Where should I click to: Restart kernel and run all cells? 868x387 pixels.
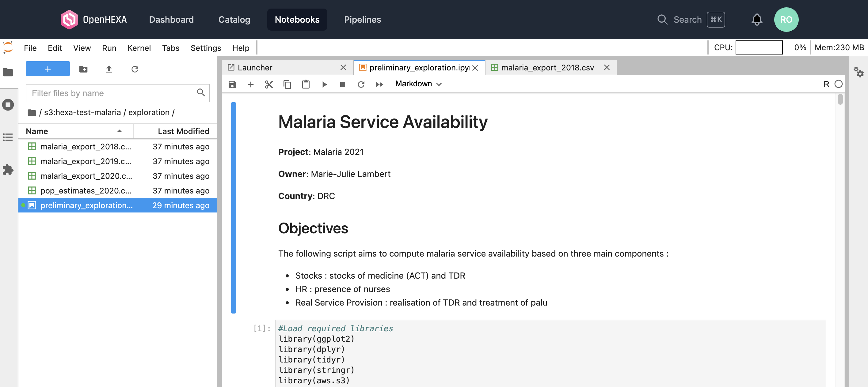click(379, 84)
